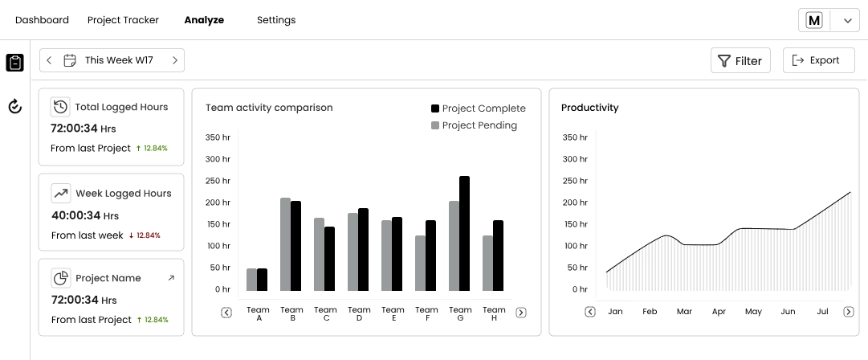The image size is (868, 360).
Task: Click the pie chart icon on Project Name
Action: click(61, 278)
